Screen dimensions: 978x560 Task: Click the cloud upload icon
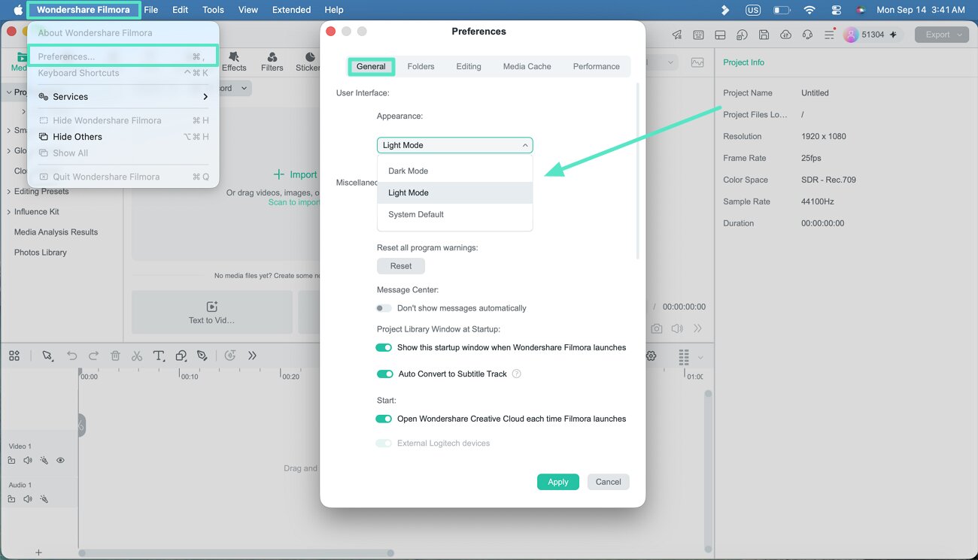point(785,35)
